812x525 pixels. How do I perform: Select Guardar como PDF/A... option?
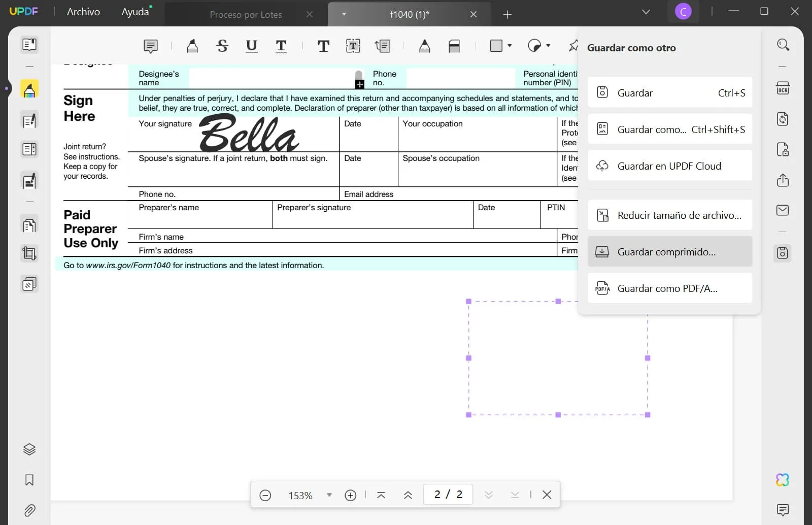click(x=670, y=288)
